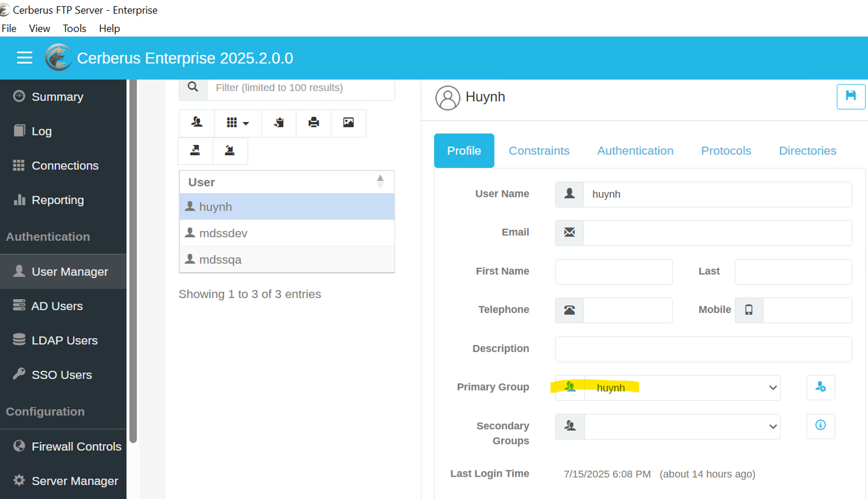The height and width of the screenshot is (499, 868).
Task: Open the View menu
Action: [x=40, y=28]
